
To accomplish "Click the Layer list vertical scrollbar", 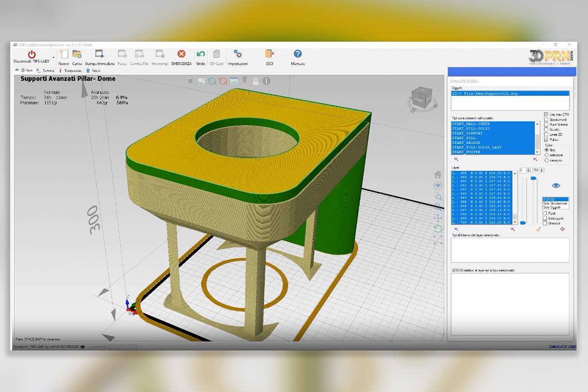I will (514, 197).
